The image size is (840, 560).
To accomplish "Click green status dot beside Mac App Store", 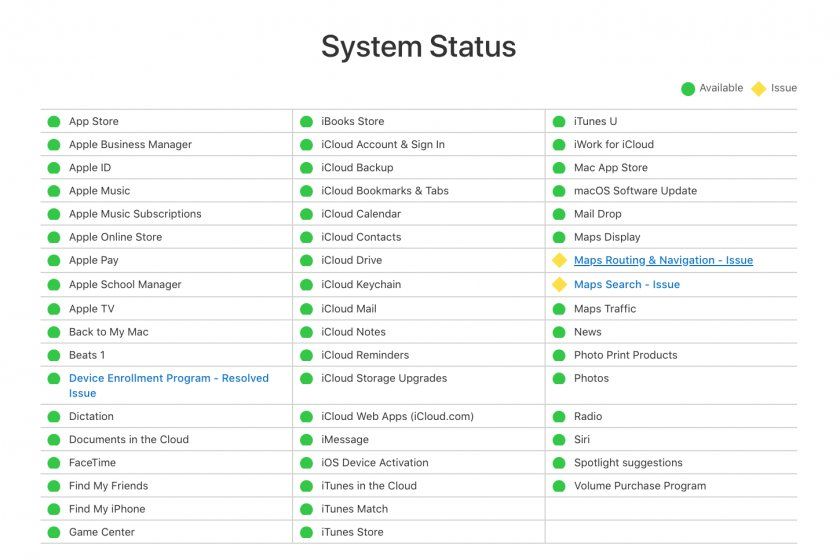I will pos(559,168).
